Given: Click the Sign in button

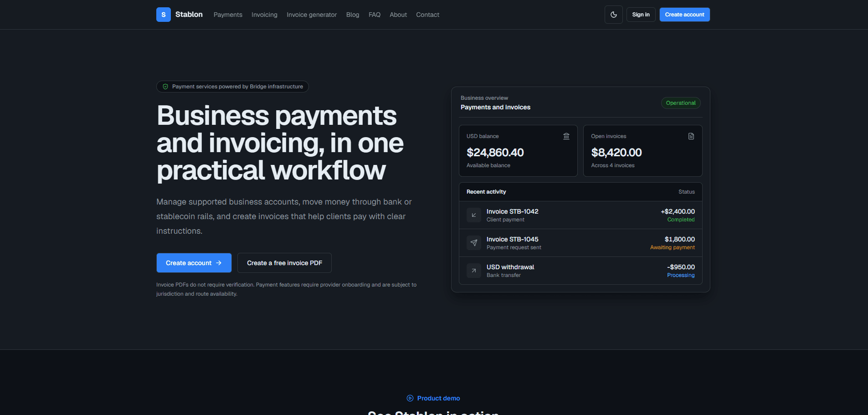Looking at the screenshot, I should coord(641,15).
